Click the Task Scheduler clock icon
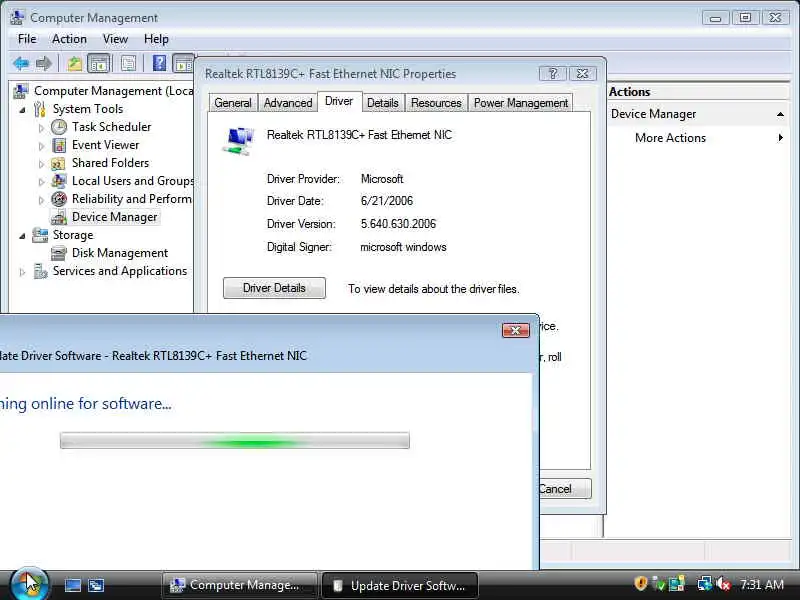800x600 pixels. pyautogui.click(x=59, y=127)
